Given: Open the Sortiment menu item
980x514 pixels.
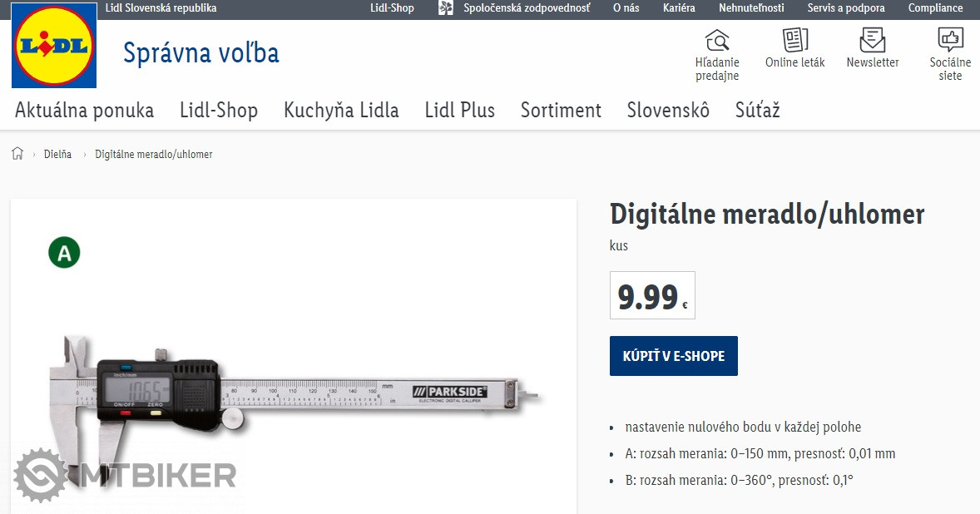Looking at the screenshot, I should [x=561, y=111].
